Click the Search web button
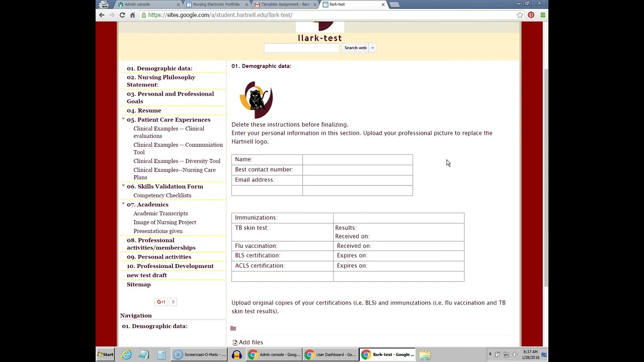Viewport: 644px width, 362px height. tap(355, 48)
